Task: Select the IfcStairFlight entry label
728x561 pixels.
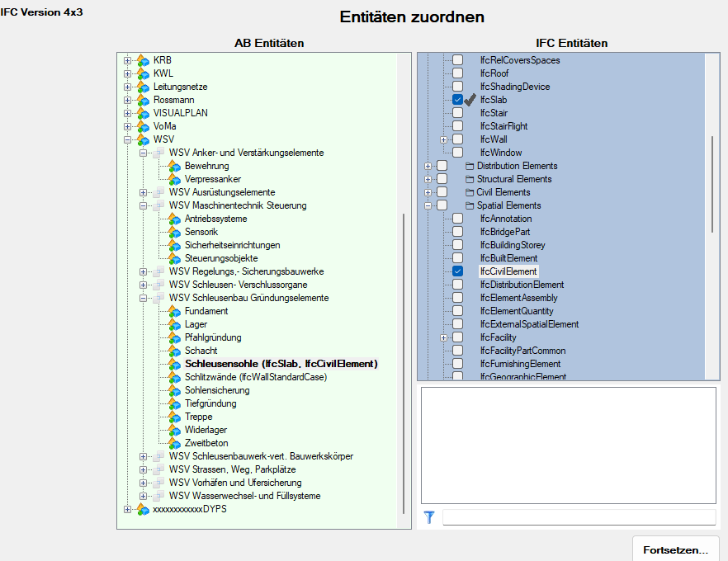Action: pos(503,126)
